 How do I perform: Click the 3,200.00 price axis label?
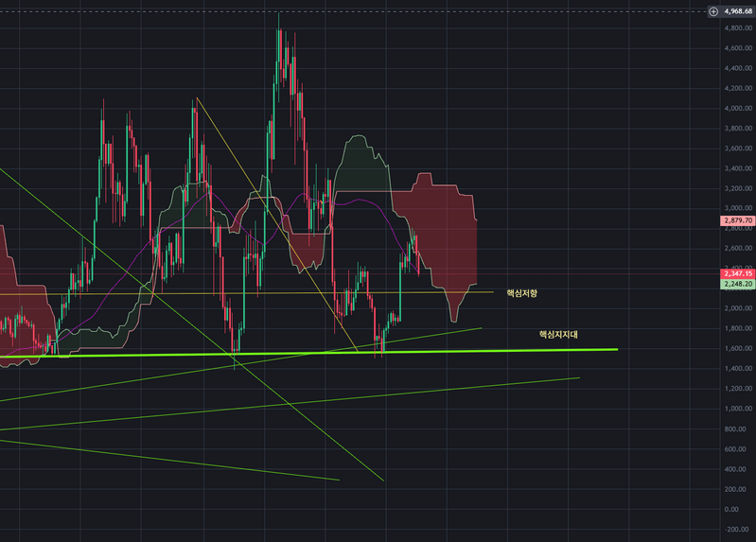(738, 188)
